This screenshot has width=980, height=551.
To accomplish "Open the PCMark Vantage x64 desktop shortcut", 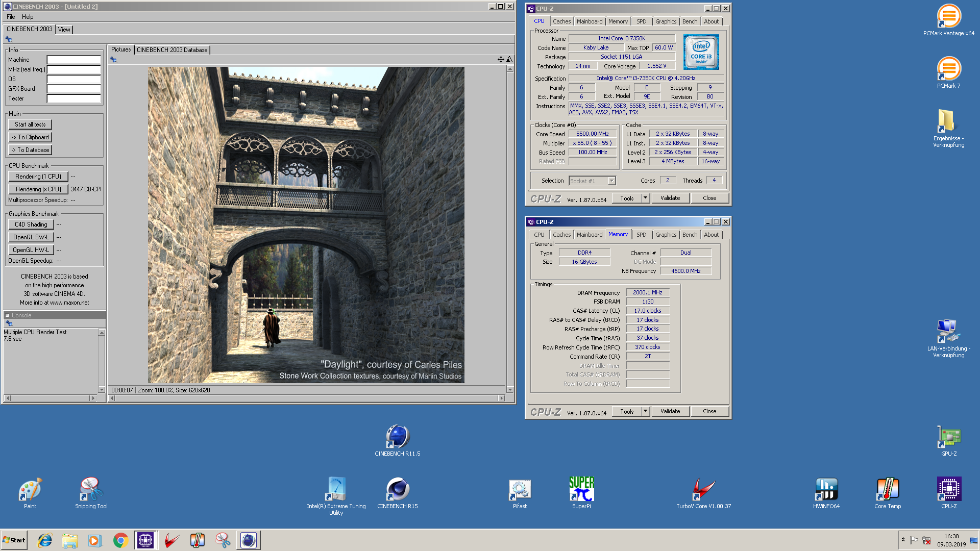I will tap(948, 20).
